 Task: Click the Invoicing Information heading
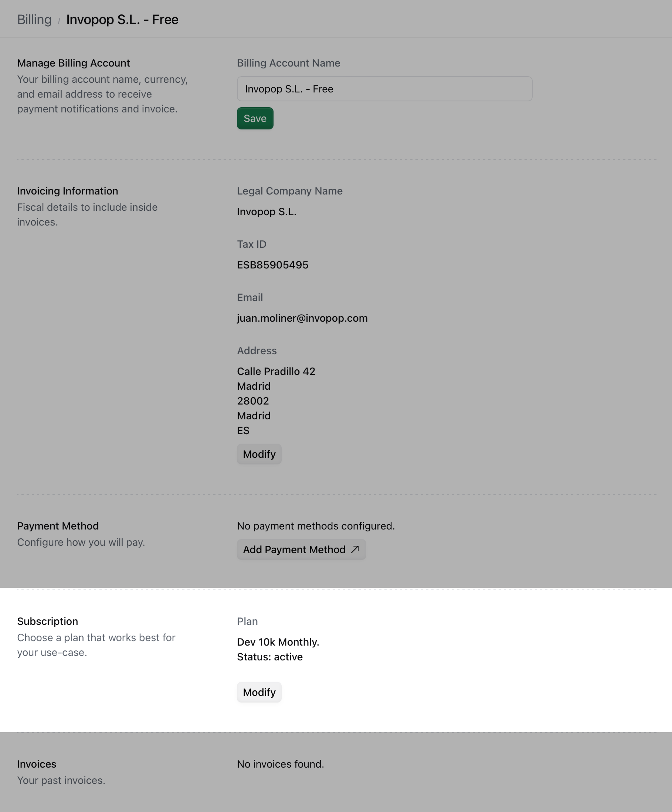(x=68, y=191)
